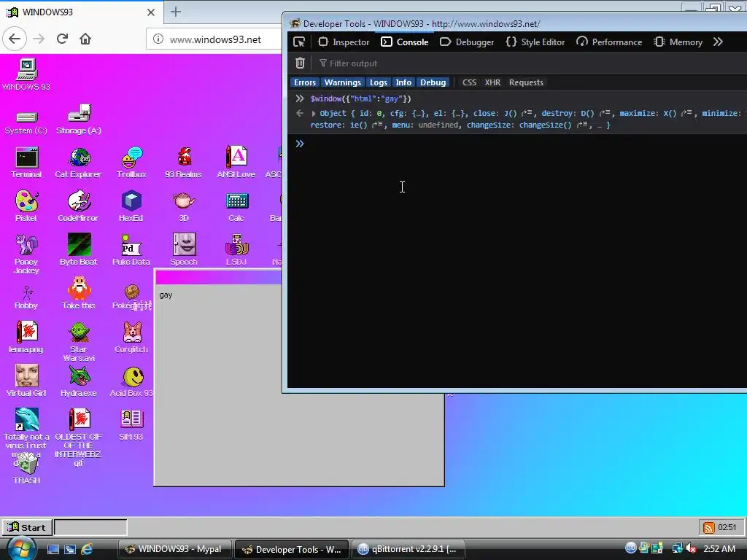Open the Virtual Girl icon
The height and width of the screenshot is (560, 747).
coord(26,381)
